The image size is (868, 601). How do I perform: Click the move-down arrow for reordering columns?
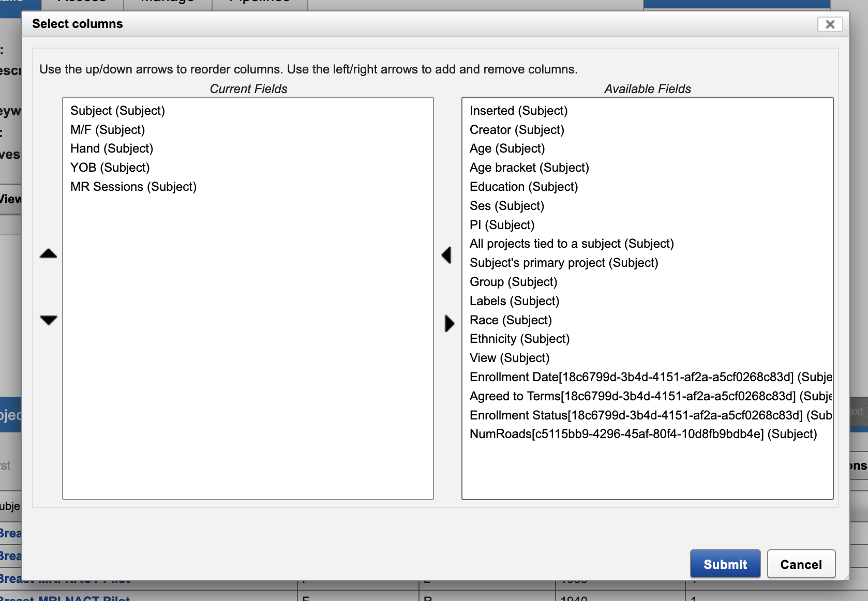(x=49, y=320)
